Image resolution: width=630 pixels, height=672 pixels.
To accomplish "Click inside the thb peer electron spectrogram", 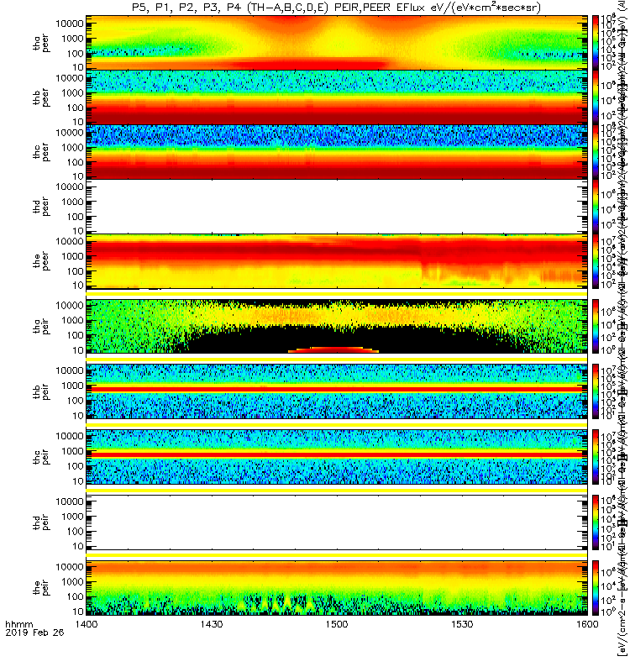I will 337,97.
